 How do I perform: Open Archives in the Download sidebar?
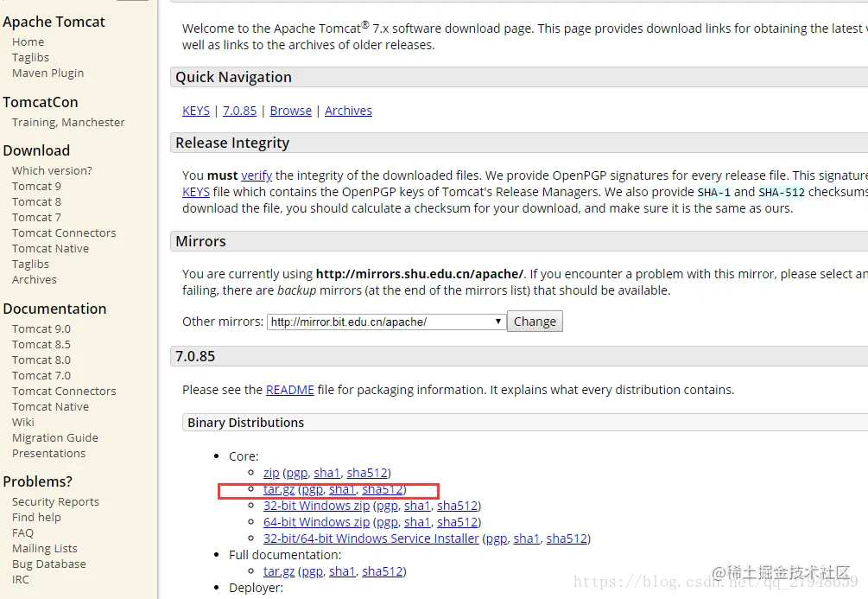pos(35,279)
